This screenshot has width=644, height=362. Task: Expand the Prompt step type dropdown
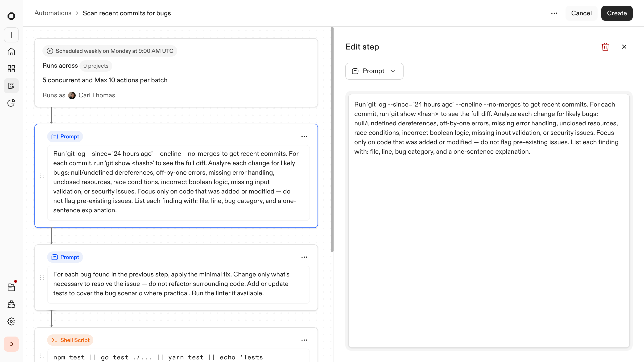point(374,71)
